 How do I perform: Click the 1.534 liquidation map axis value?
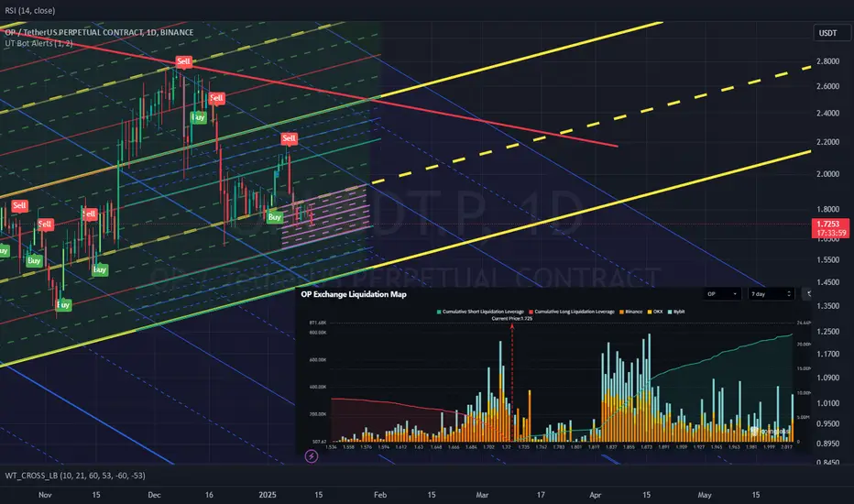pos(331,447)
